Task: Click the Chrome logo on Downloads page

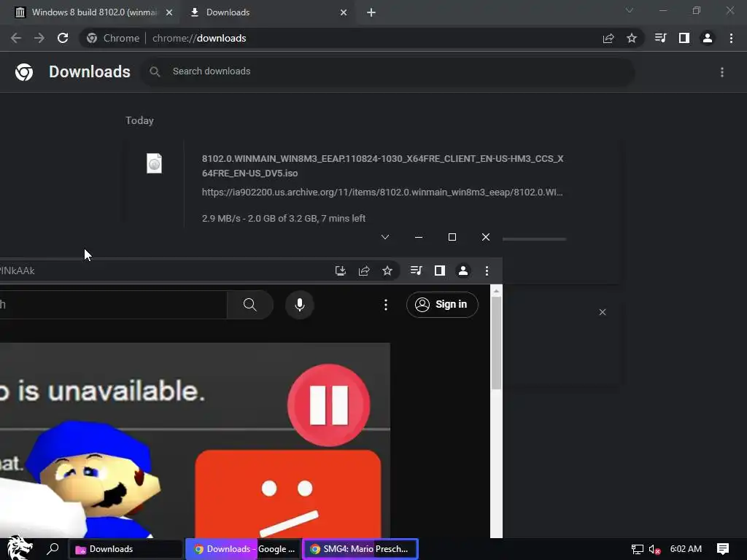Action: coord(24,72)
